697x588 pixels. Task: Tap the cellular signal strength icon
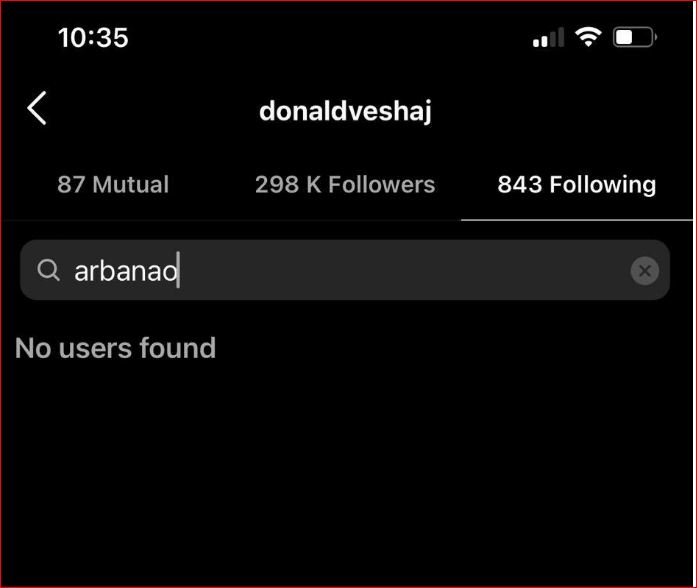(548, 38)
